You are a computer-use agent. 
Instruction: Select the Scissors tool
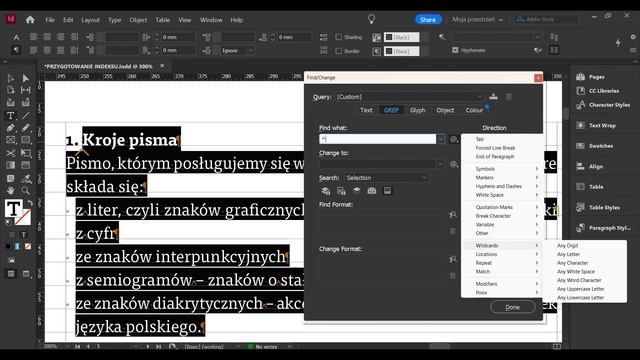click(x=11, y=153)
